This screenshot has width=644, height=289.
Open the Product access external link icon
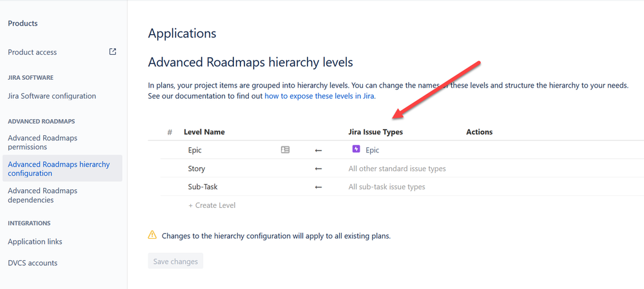[113, 51]
